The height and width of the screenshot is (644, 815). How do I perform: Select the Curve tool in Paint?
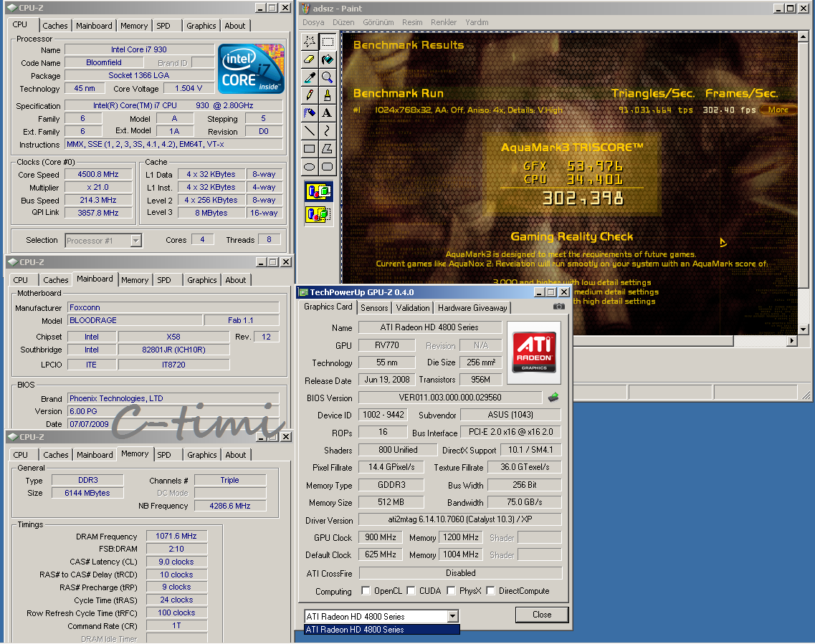coord(328,130)
